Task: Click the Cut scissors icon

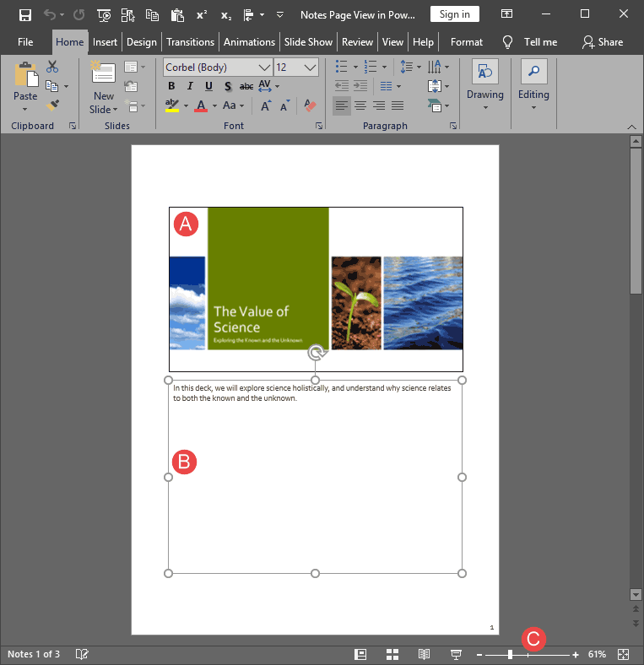Action: click(x=52, y=67)
